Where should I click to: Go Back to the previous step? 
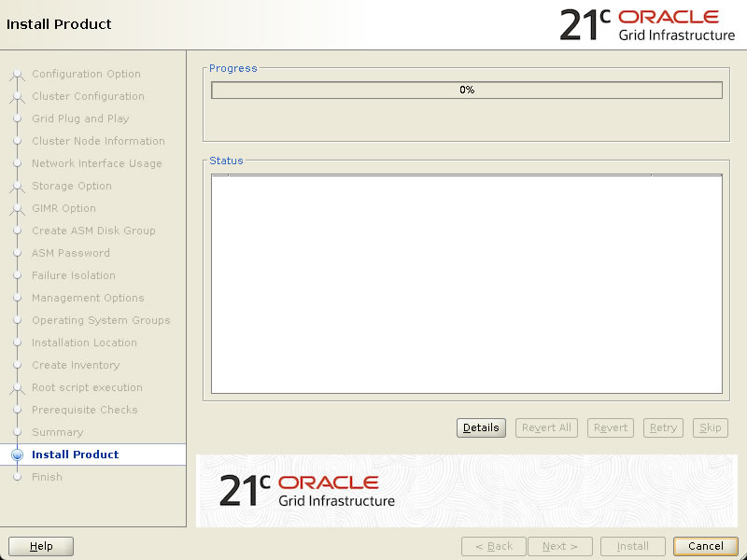[494, 546]
